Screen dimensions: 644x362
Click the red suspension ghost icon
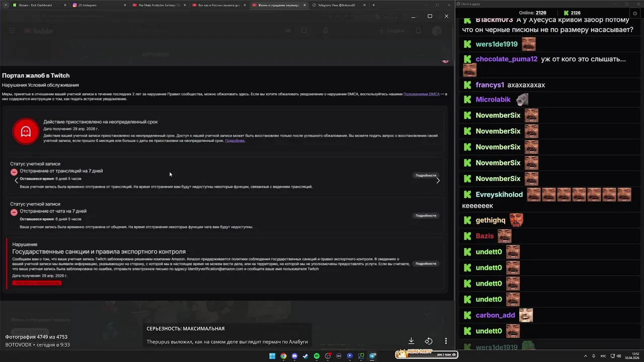(x=26, y=131)
